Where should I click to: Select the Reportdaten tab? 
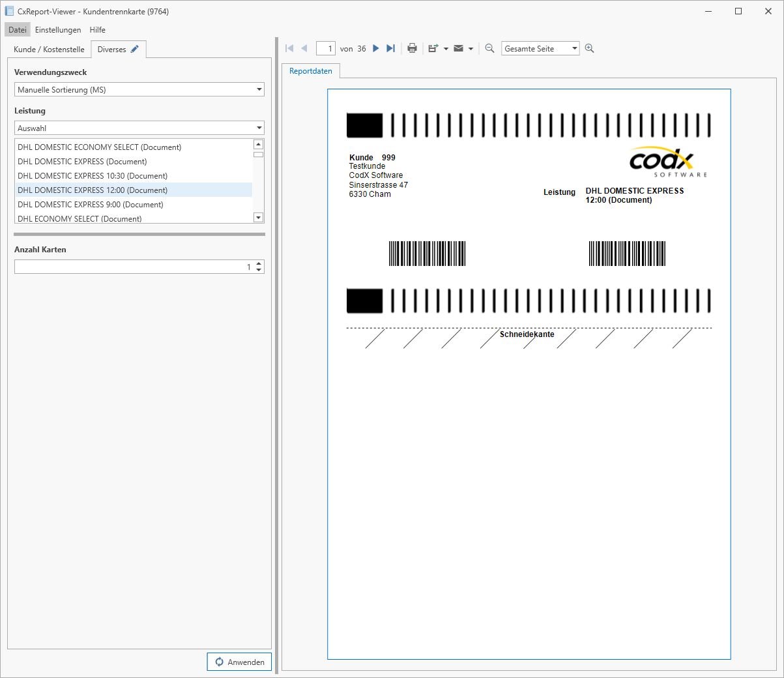click(x=311, y=71)
